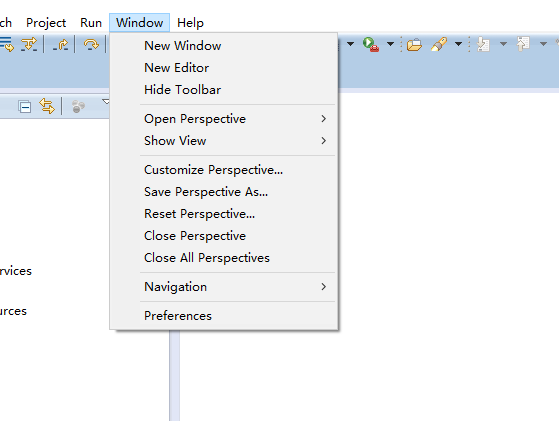Screen dimensions: 559x421
Task: Click the Search flashlight icon
Action: (x=439, y=45)
